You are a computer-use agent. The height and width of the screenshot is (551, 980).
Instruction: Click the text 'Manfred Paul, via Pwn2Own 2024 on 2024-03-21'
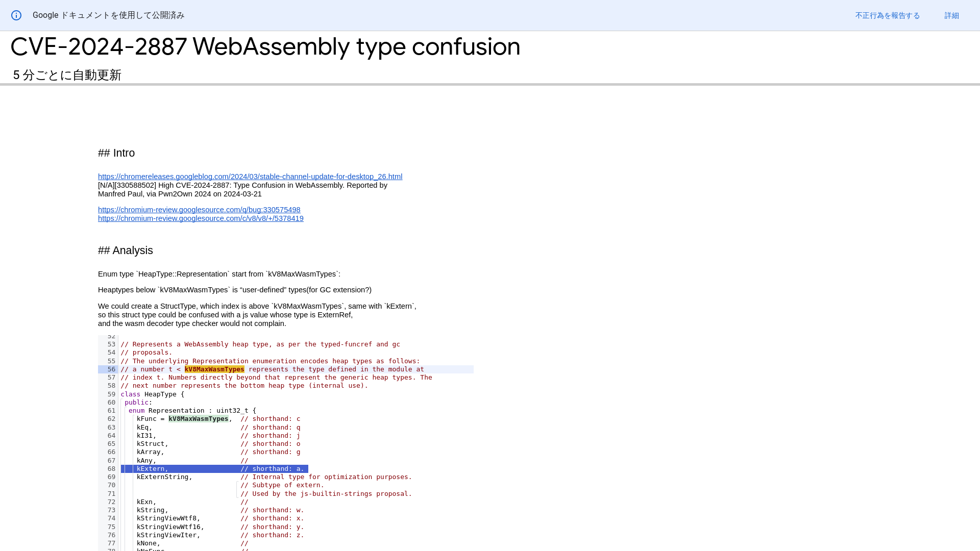pos(180,194)
